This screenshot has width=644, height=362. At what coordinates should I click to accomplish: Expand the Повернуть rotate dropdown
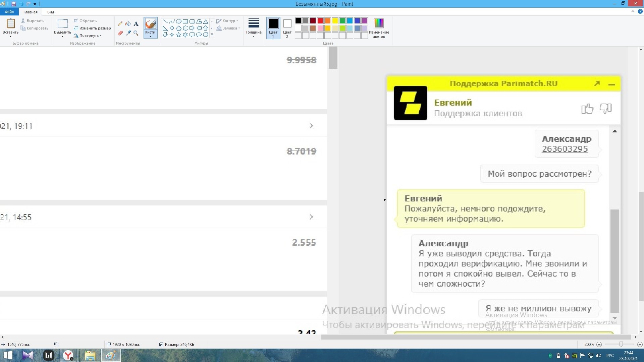tap(90, 36)
